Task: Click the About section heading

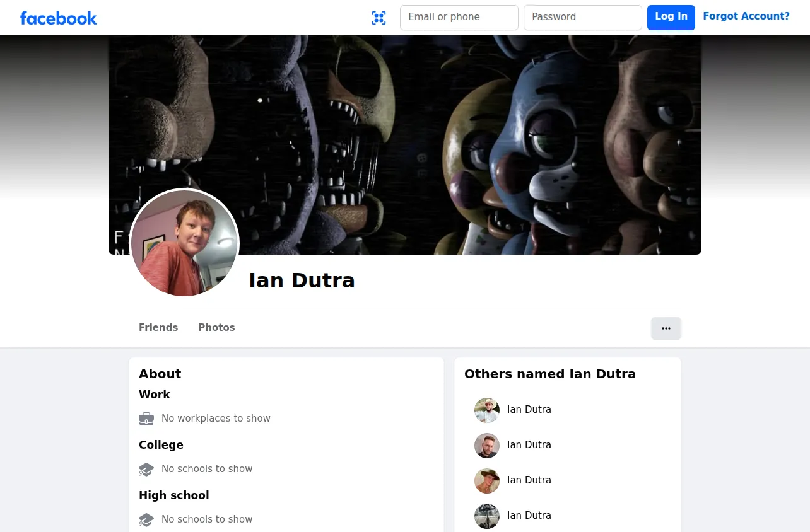Action: 160,374
